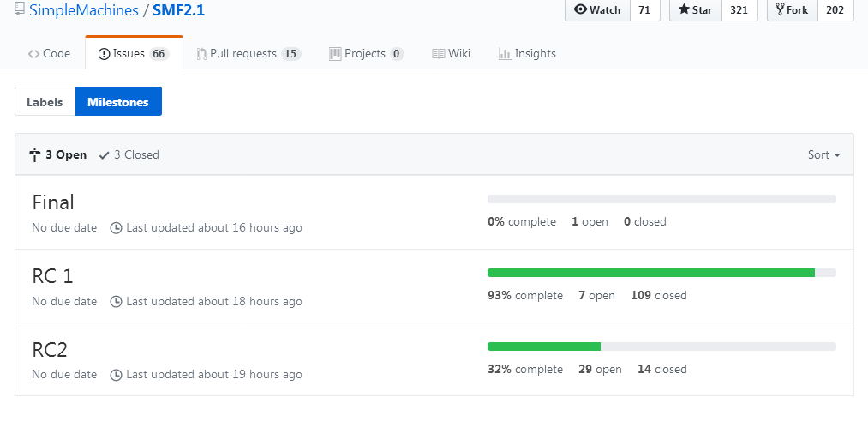Switch to the Insights tab
This screenshot has width=868, height=422.
[527, 54]
